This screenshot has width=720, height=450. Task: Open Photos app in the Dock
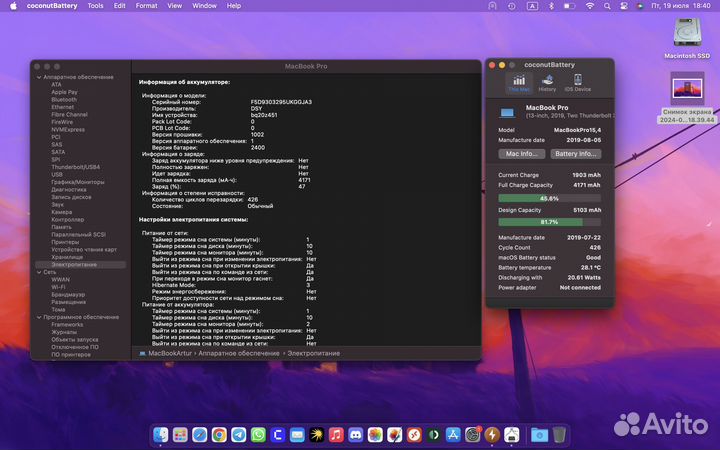[x=375, y=434]
